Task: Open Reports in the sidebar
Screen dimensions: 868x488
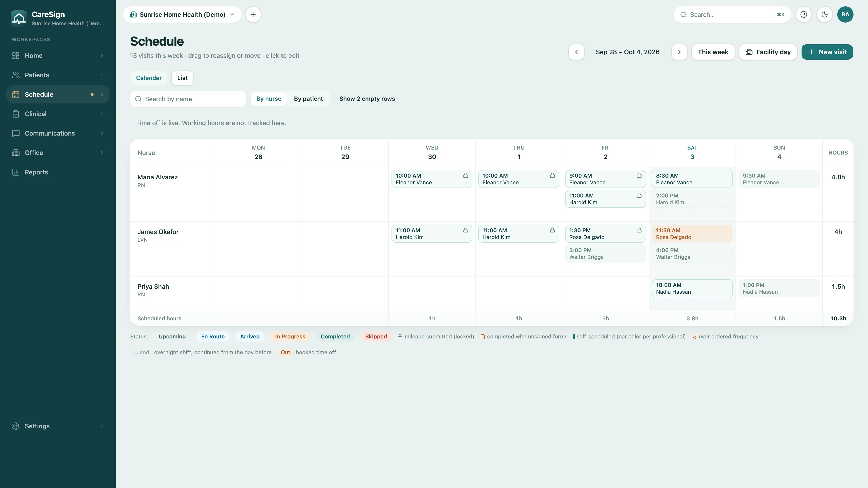Action: [58, 172]
